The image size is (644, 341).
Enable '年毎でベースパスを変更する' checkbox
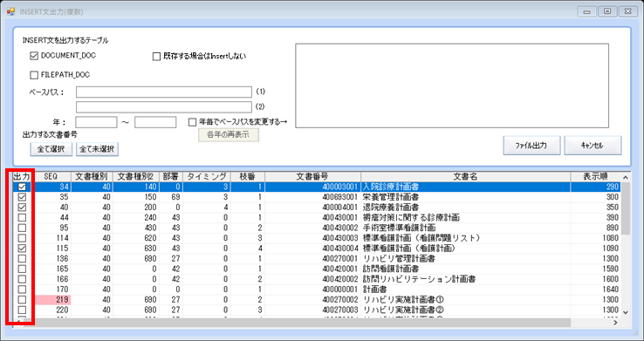pos(192,122)
